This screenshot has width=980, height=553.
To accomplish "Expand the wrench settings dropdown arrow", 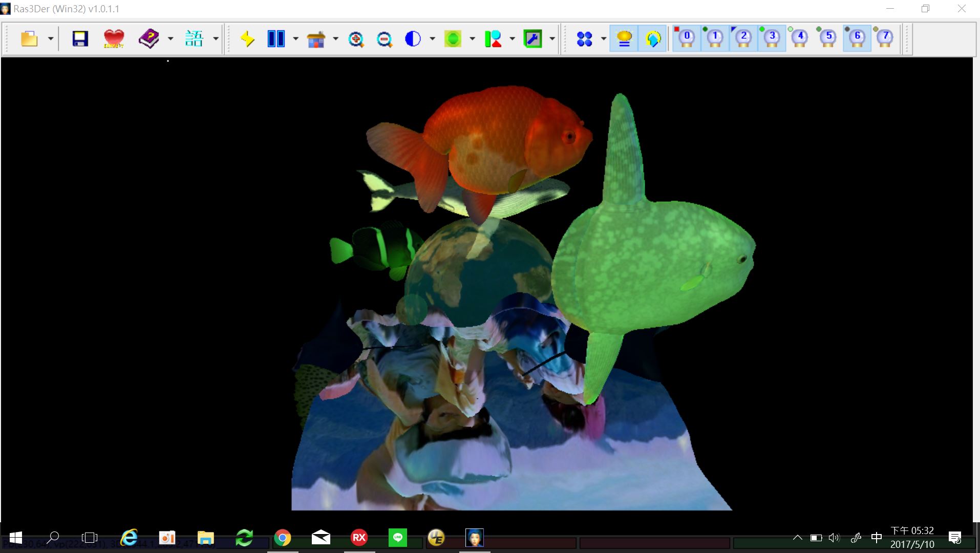I will 552,39.
